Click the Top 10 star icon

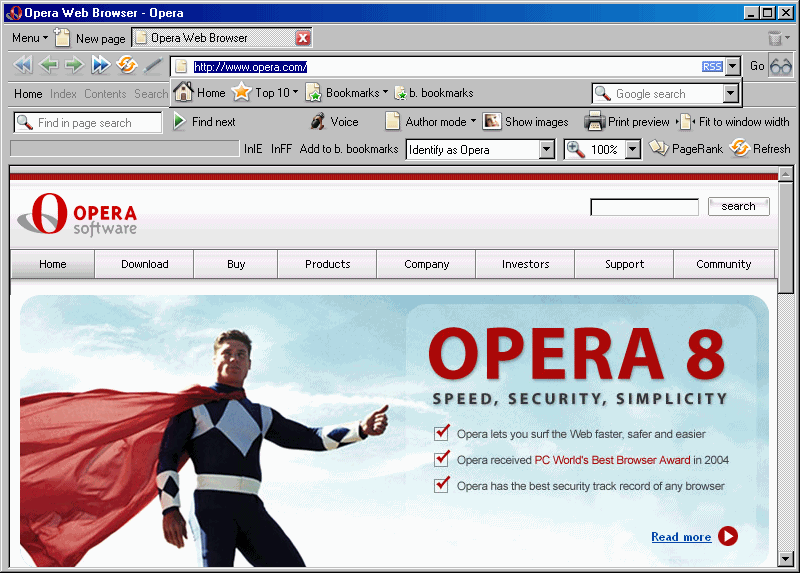(241, 92)
